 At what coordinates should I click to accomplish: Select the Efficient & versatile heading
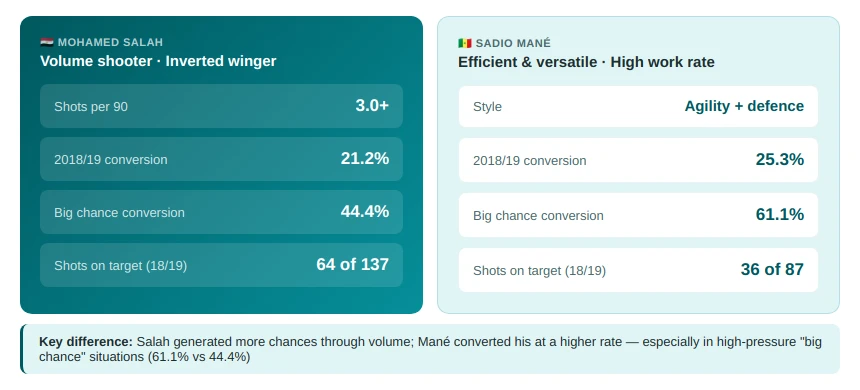(x=586, y=62)
